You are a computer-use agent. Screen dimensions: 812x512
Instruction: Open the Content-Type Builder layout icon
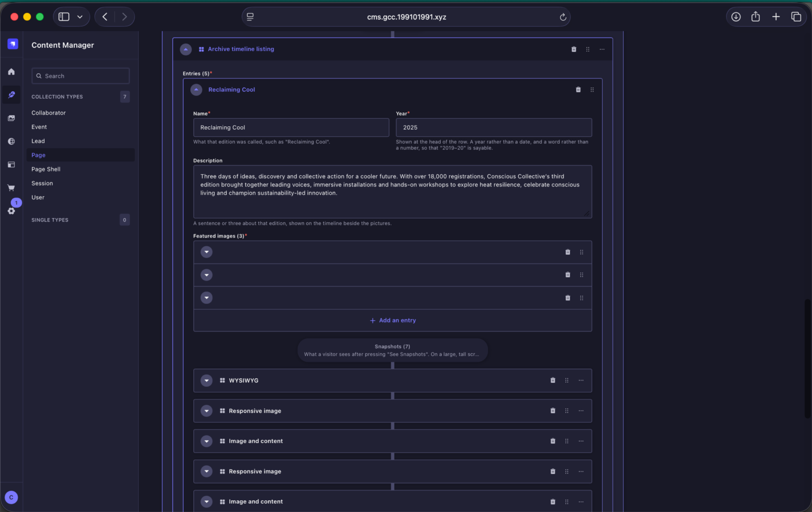click(11, 165)
